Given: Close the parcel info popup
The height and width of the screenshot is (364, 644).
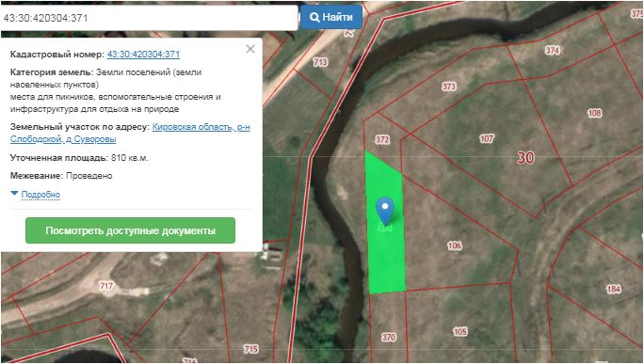Looking at the screenshot, I should tap(250, 49).
